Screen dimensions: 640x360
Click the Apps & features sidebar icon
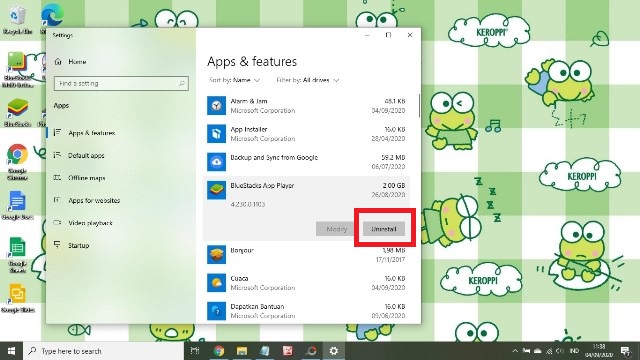57,133
